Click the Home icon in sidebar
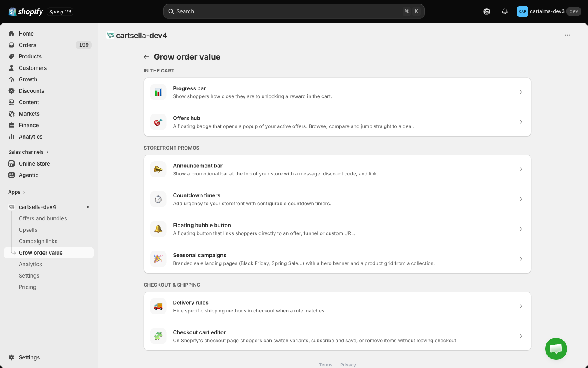 [x=11, y=34]
